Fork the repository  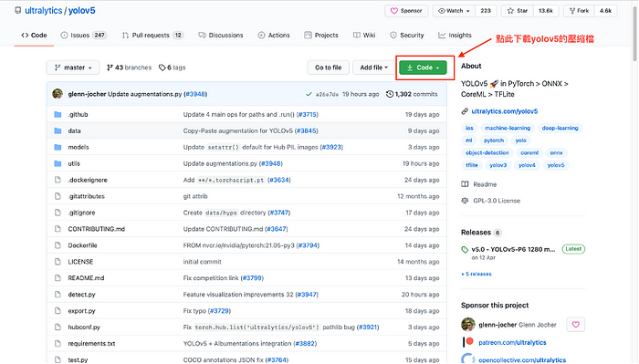[579, 11]
